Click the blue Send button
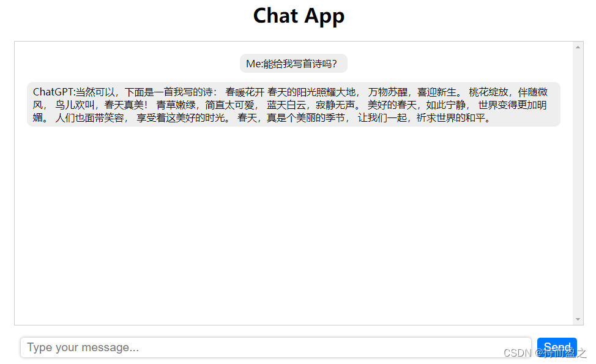The height and width of the screenshot is (364, 596). pos(556,347)
